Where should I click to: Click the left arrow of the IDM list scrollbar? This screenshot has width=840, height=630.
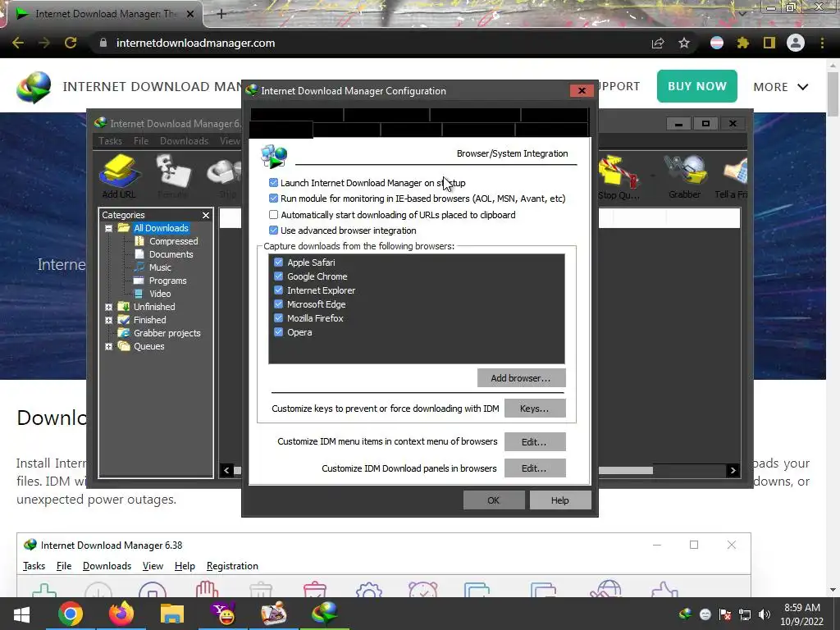pyautogui.click(x=226, y=470)
